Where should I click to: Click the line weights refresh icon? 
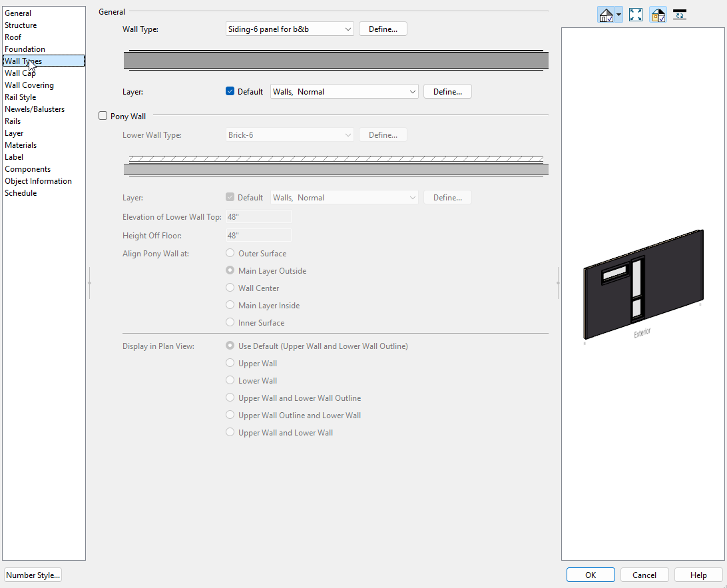tap(680, 15)
